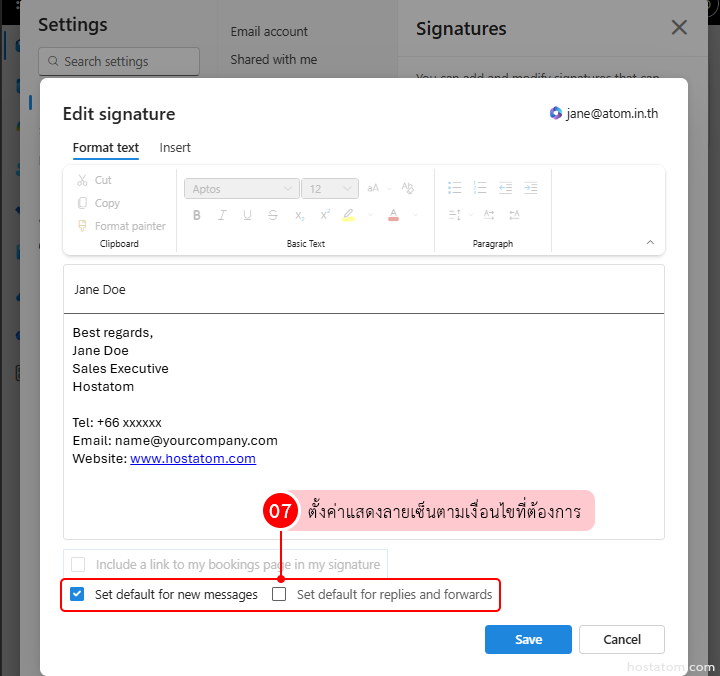The image size is (720, 676).
Task: Set right-to-left text direction
Action: tap(514, 215)
